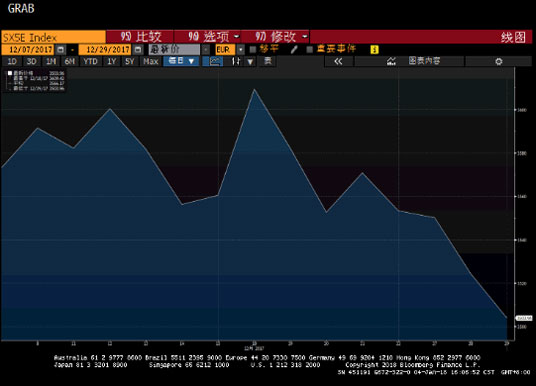The width and height of the screenshot is (536, 386).
Task: Click the yellow information icon
Action: coord(374,50)
